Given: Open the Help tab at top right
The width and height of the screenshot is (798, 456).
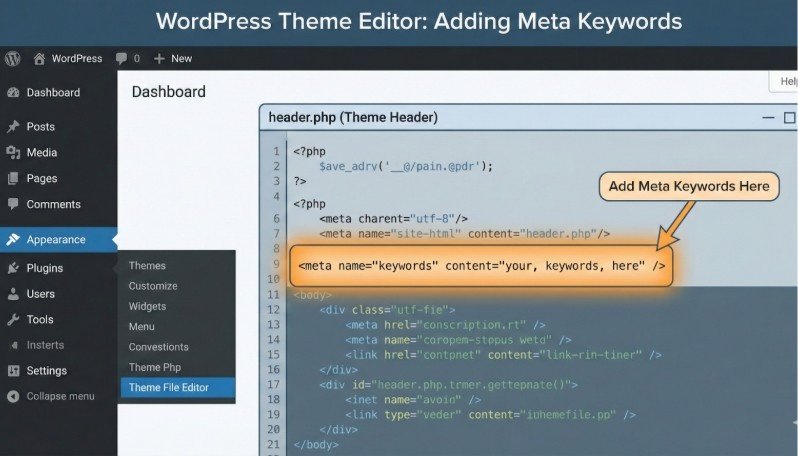Looking at the screenshot, I should [x=786, y=81].
